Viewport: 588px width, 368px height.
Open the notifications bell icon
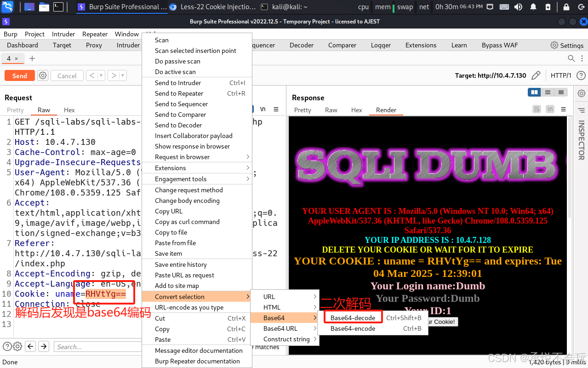click(533, 7)
